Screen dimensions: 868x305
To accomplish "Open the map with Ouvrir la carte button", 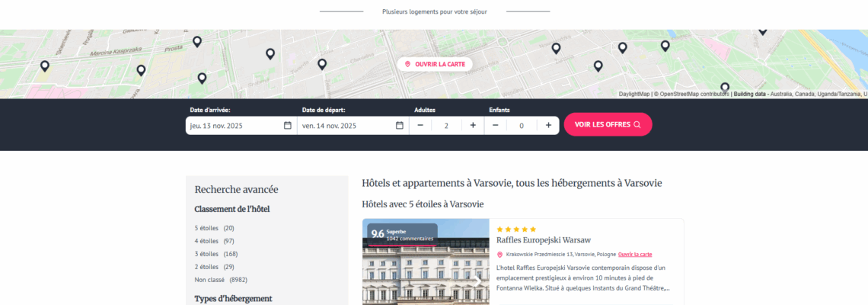I will [x=435, y=64].
